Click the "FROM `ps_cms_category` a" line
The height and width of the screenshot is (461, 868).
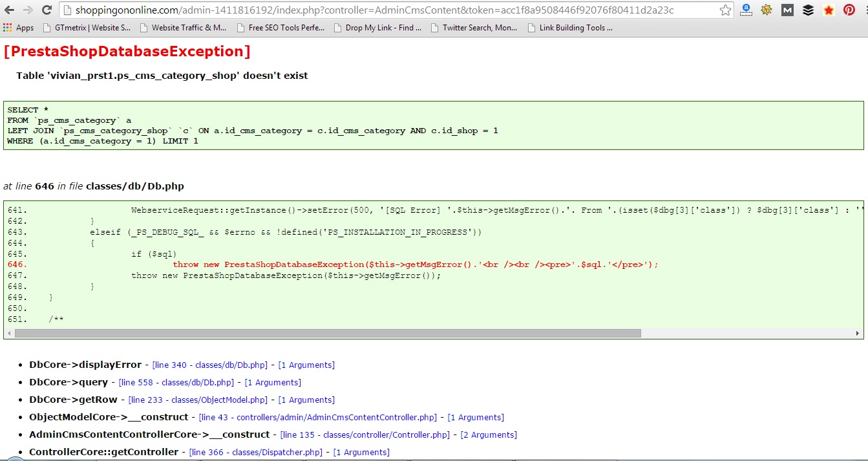tap(69, 120)
